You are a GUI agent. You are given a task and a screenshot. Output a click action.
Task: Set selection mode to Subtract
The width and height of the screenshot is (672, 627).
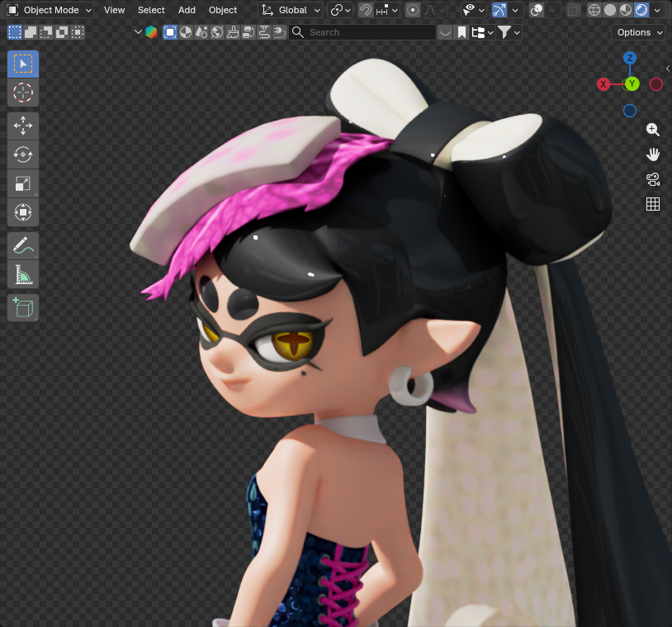(46, 32)
